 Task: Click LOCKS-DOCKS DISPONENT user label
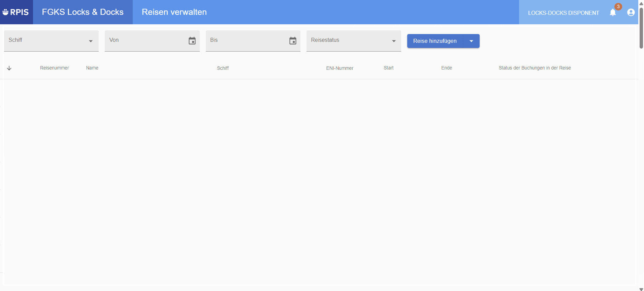coord(563,13)
